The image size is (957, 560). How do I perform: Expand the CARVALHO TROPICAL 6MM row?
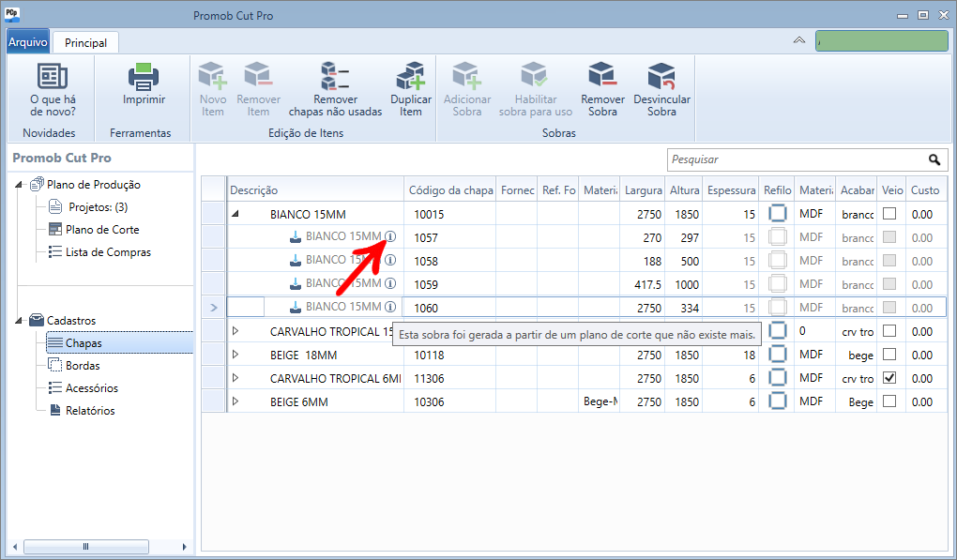(x=235, y=378)
